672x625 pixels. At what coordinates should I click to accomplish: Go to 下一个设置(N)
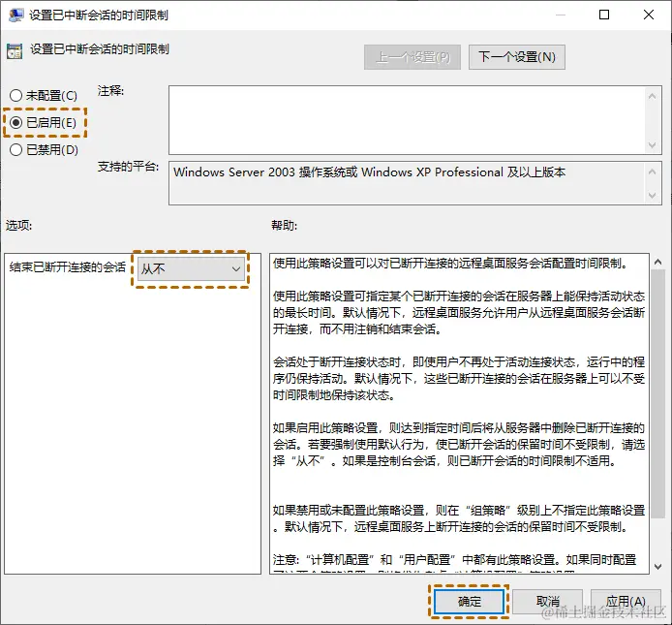tap(517, 57)
